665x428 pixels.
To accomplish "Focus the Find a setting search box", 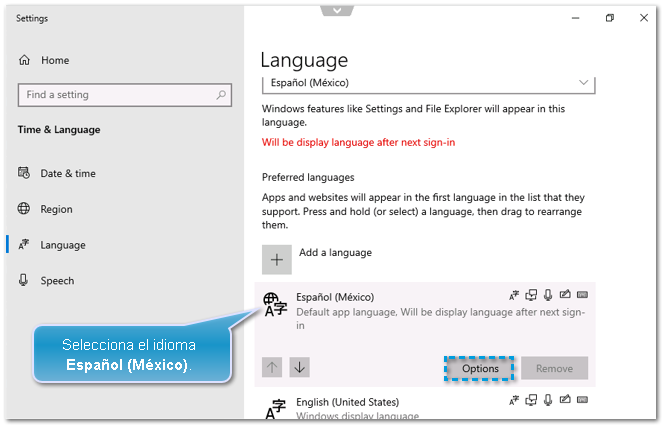I will (x=125, y=95).
